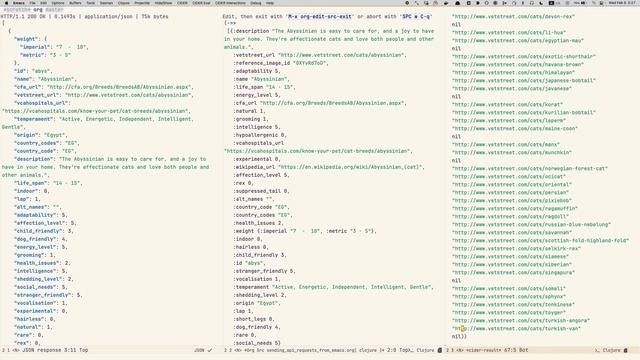
Task: Click the *cider-result* buffer name in mode line
Action: (x=485, y=350)
